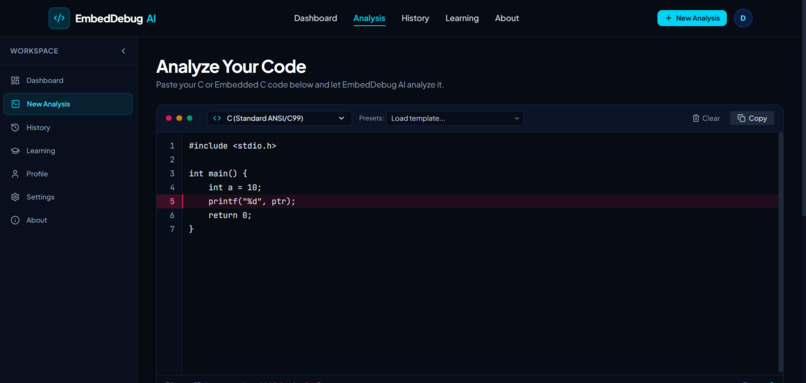Click the EmbedDebug AI brand name

click(116, 19)
